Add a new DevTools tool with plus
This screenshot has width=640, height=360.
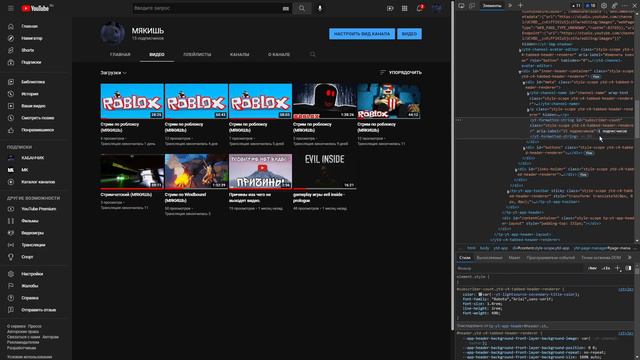click(x=520, y=6)
